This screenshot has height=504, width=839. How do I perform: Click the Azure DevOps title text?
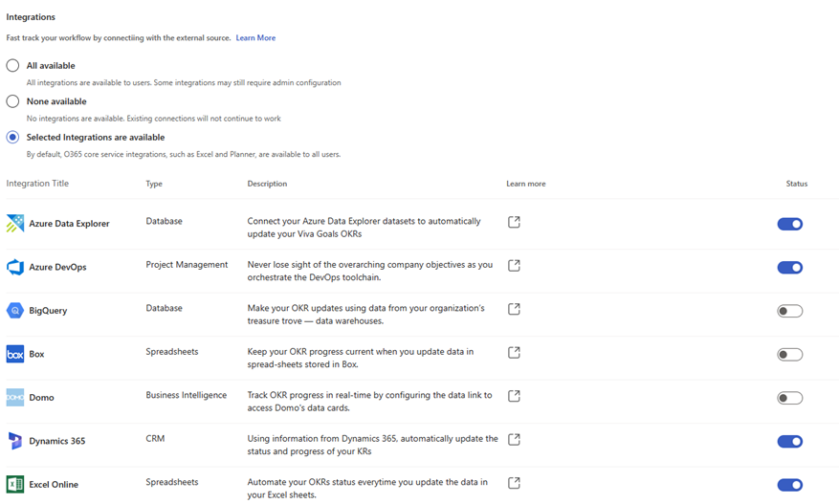click(x=57, y=267)
